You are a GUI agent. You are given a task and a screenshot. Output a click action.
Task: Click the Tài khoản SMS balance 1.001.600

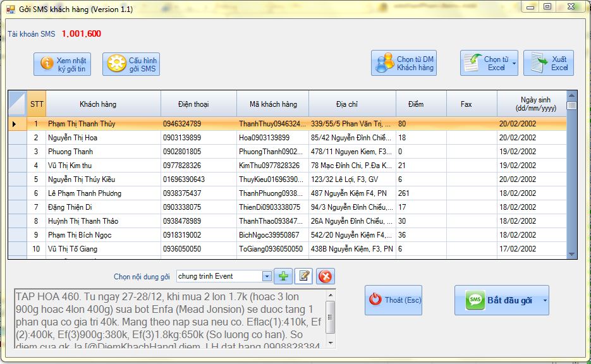coord(82,34)
